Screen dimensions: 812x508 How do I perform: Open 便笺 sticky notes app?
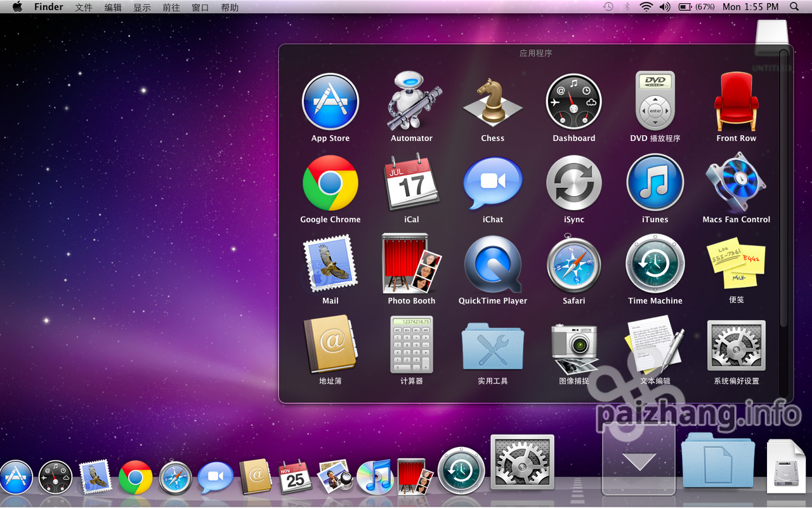click(x=737, y=264)
